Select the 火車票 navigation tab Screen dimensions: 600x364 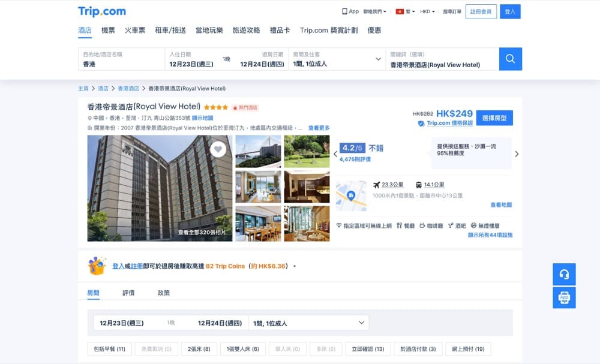pos(135,30)
